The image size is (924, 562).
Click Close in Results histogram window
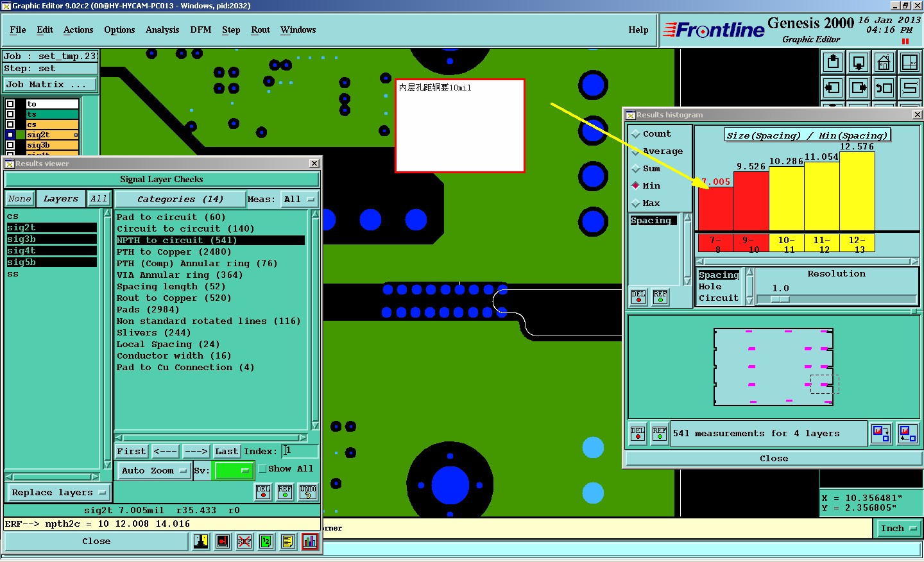[x=774, y=459]
